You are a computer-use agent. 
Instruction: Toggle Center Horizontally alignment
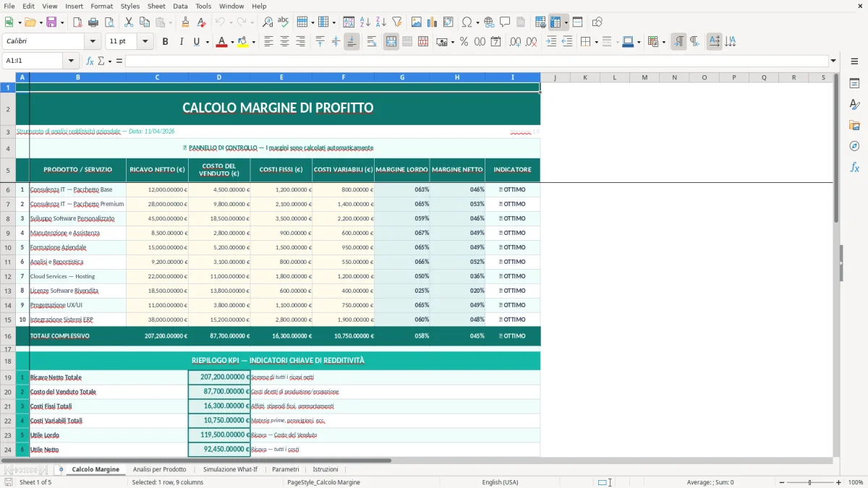coord(284,42)
